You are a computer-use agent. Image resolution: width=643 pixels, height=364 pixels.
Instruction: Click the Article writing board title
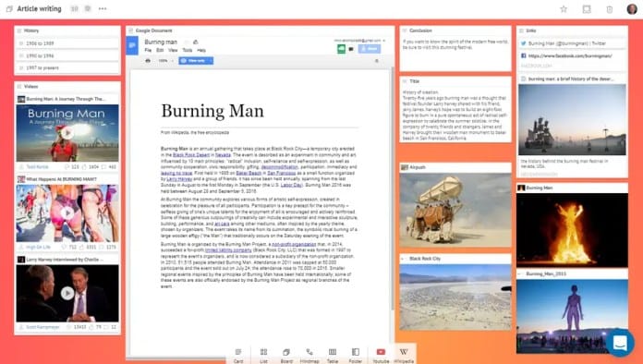click(x=39, y=8)
